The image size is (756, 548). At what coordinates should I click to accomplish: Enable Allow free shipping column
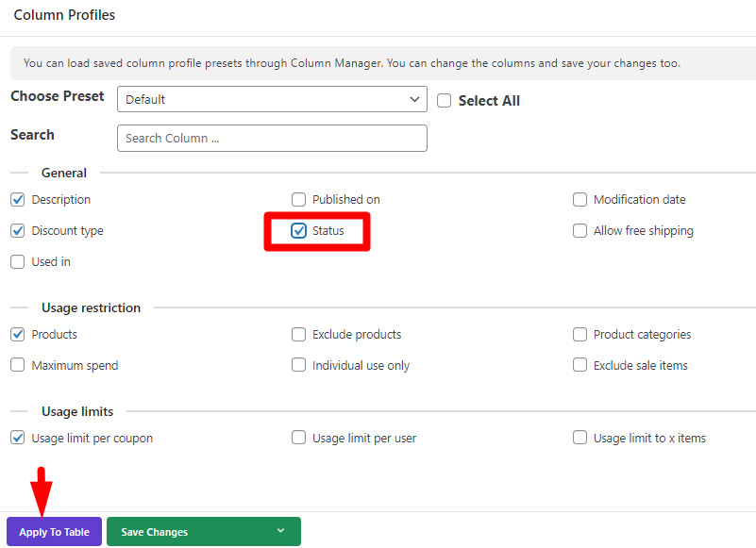point(580,231)
